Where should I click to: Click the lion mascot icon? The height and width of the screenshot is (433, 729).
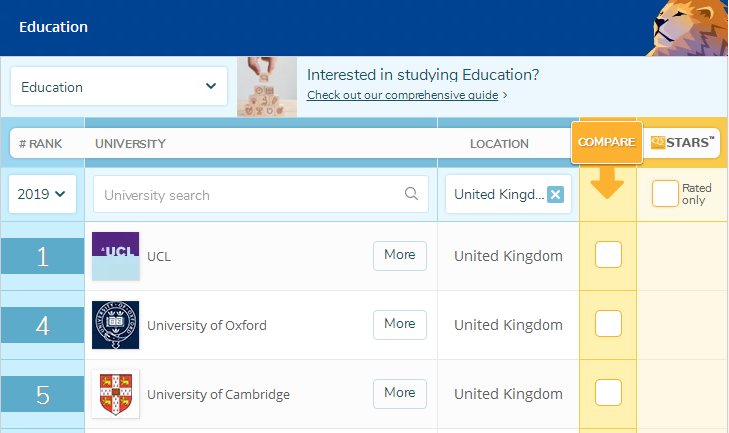click(x=689, y=27)
